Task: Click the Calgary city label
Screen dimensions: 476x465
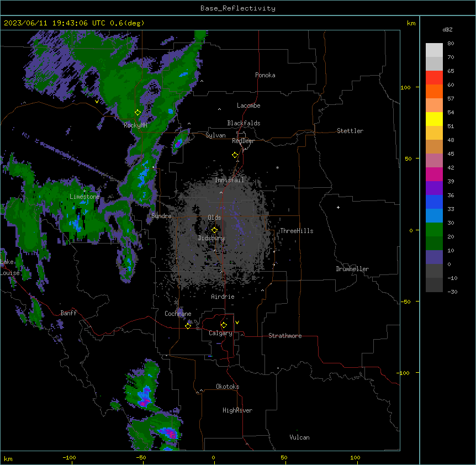Action: coord(220,333)
